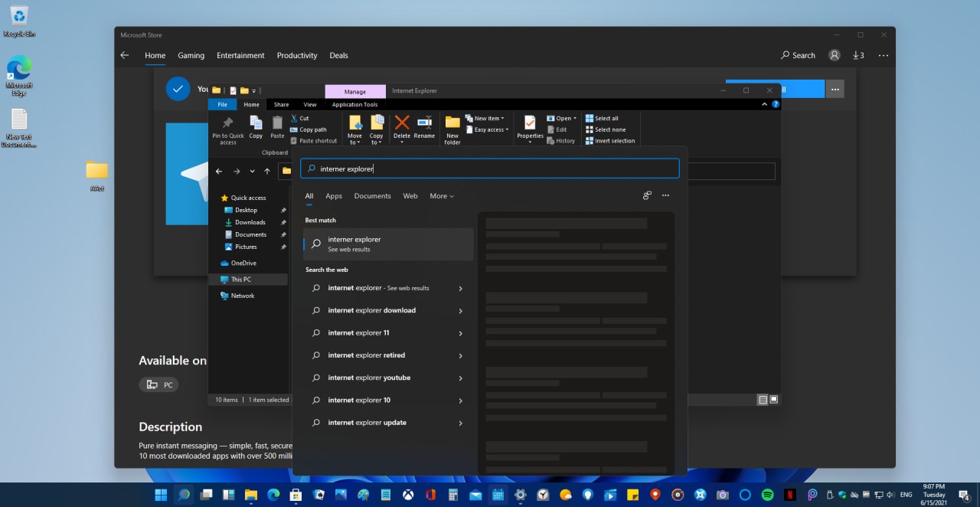This screenshot has height=507, width=980.
Task: Open the Move to dropdown in ribbon
Action: tap(354, 130)
